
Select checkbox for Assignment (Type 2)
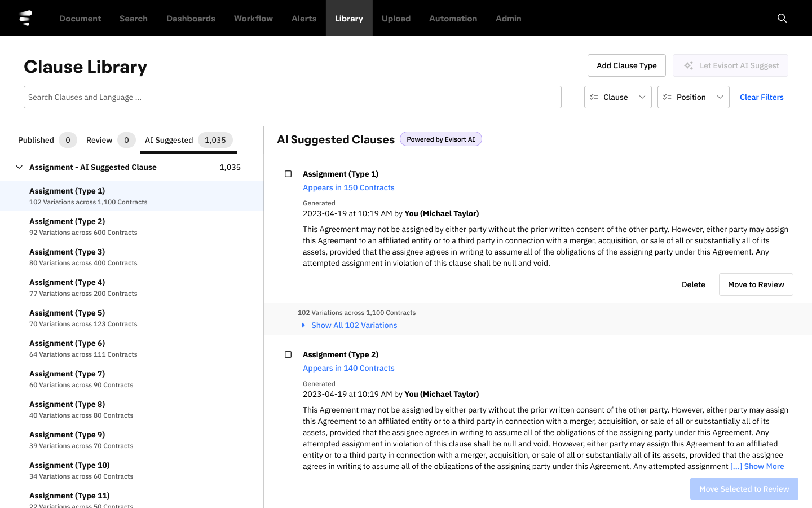tap(288, 354)
